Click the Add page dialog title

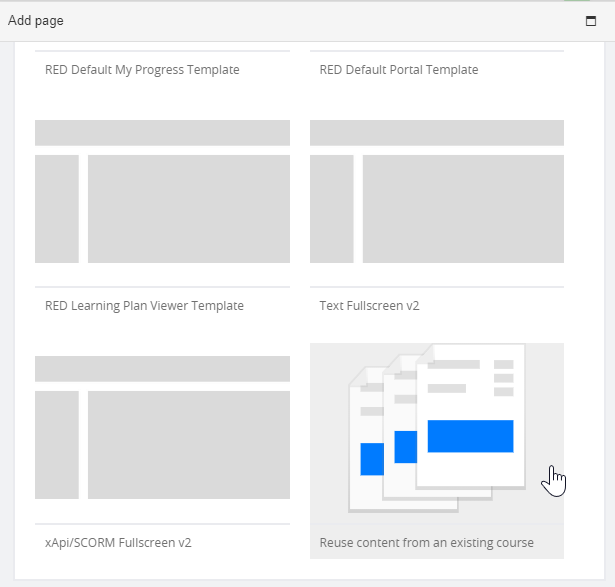[36, 20]
